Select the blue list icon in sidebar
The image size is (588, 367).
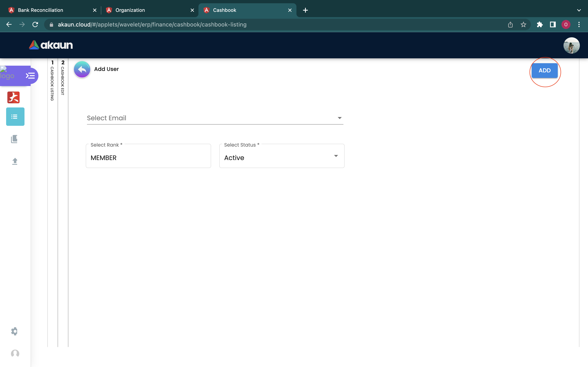pyautogui.click(x=15, y=117)
